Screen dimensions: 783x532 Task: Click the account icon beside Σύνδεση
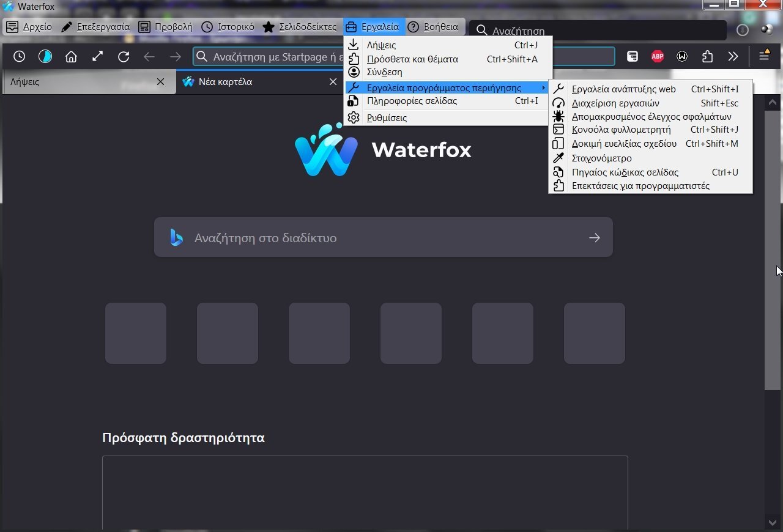click(354, 72)
